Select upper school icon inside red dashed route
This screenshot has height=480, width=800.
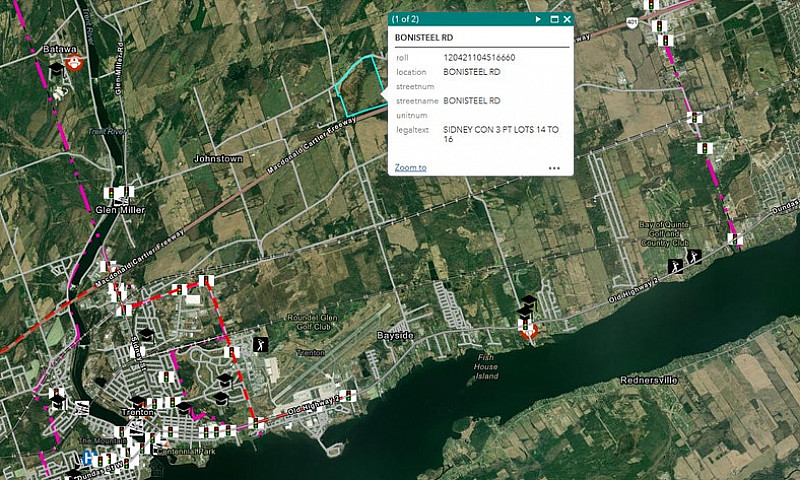224,380
